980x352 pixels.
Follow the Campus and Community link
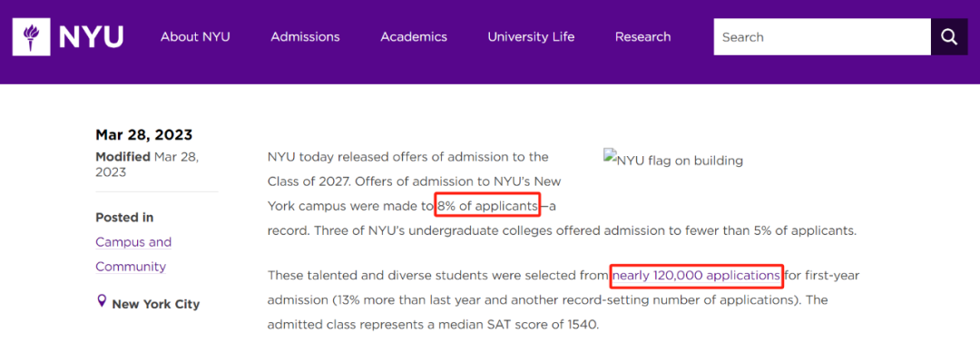pos(133,254)
